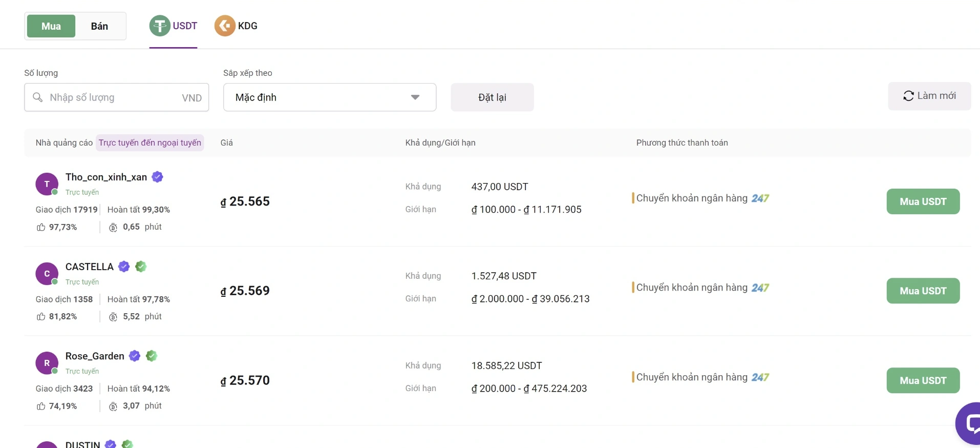Screen dimensions: 980x448
Task: Click Rose_Garden avatar R
Action: click(47, 363)
